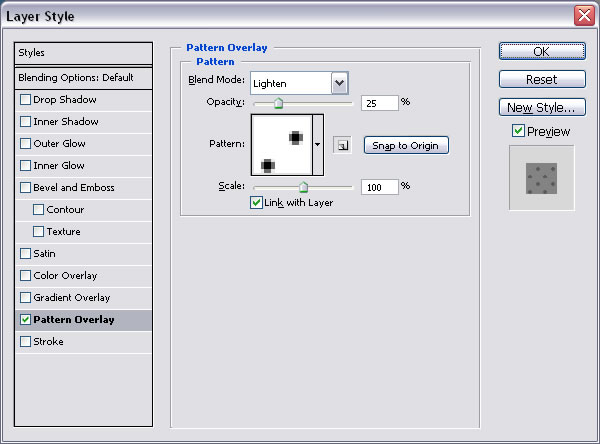The image size is (600, 444).
Task: Select the Stroke label
Action: 48,341
